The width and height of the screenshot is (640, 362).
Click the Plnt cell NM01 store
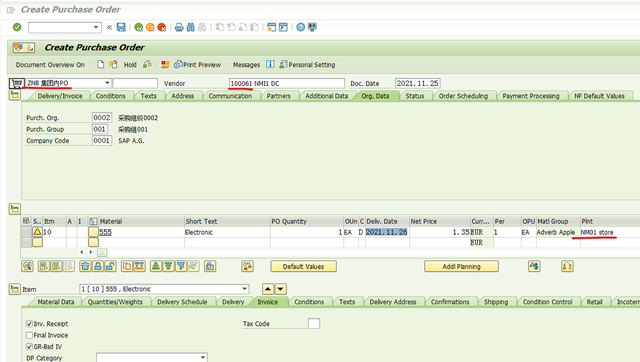point(610,232)
